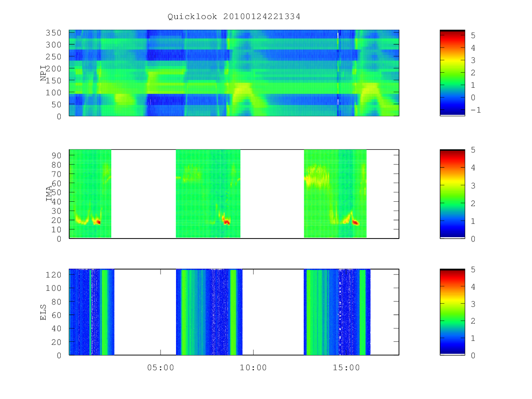
Task: Click the 10:00 time tick label
Action: 253,368
